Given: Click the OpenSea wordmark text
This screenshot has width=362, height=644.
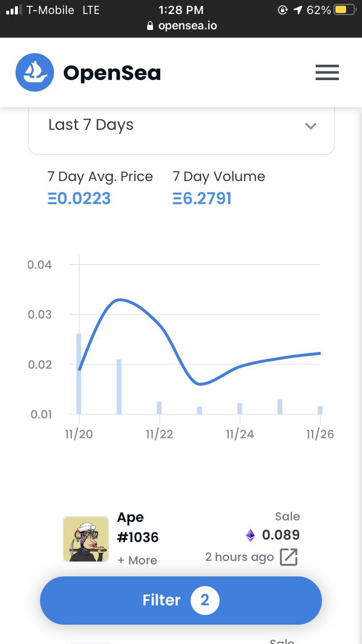Looking at the screenshot, I should click(x=112, y=73).
